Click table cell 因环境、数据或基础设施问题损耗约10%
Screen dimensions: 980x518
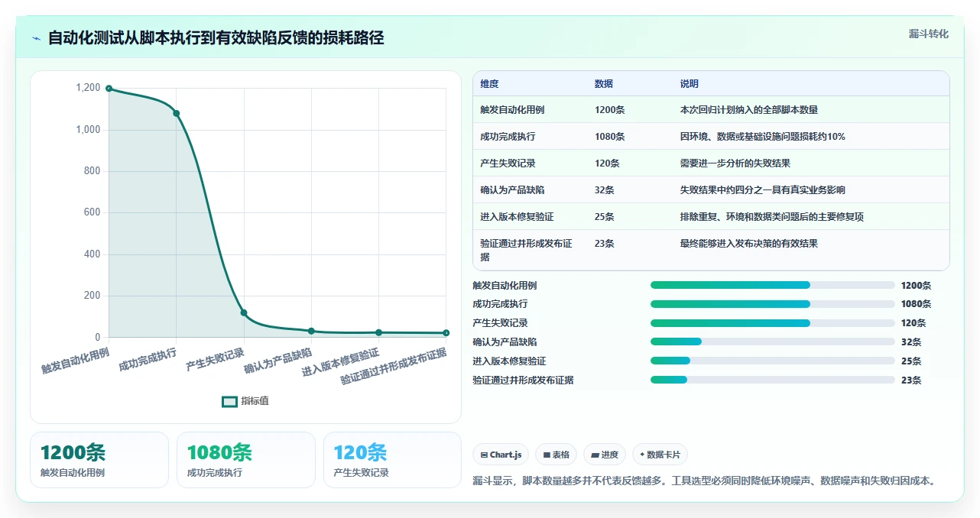tap(762, 136)
